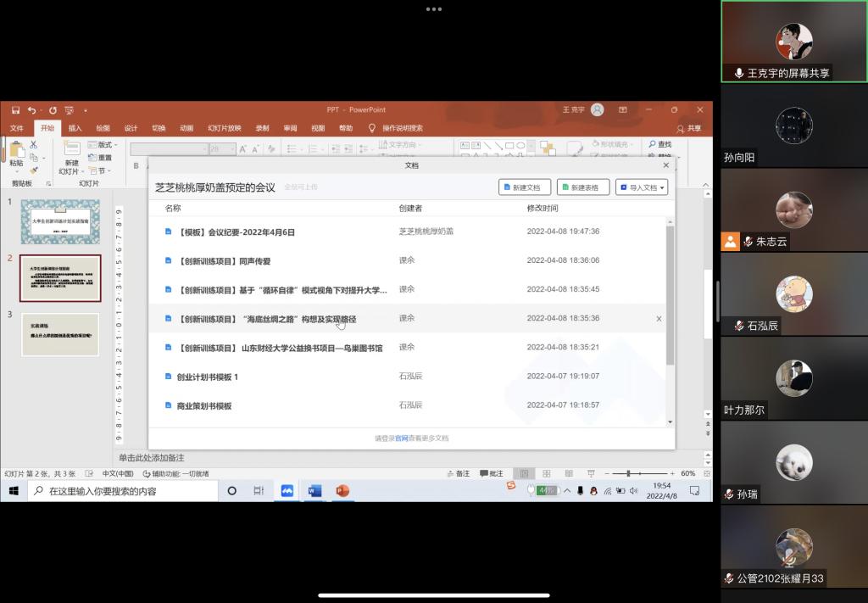The image size is (868, 603).
Task: Toggle normal view button in status bar
Action: [525, 473]
